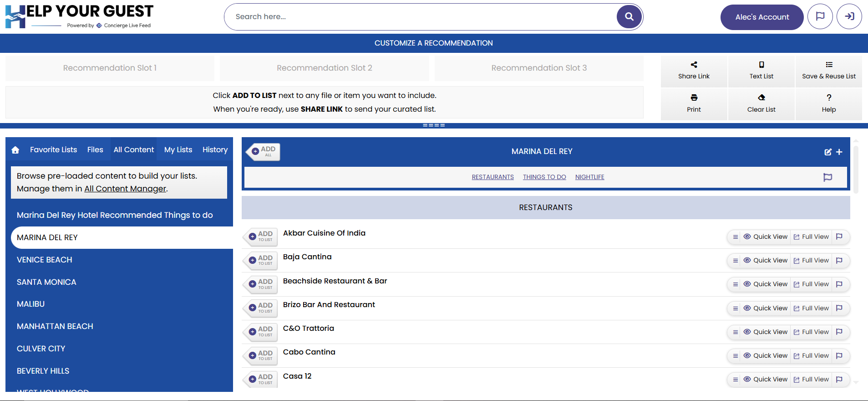868x401 pixels.
Task: Quick View Cabo Cantina
Action: click(766, 356)
